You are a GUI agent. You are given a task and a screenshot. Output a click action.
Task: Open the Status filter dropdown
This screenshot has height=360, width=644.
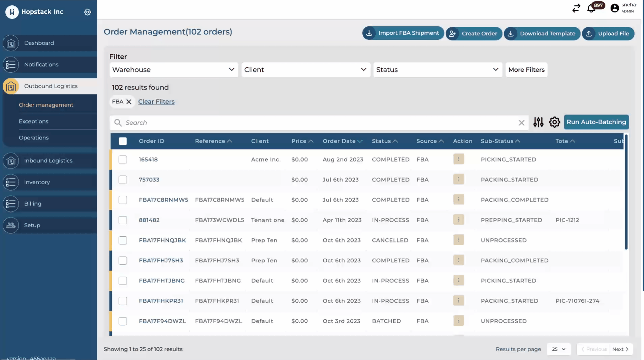click(437, 70)
